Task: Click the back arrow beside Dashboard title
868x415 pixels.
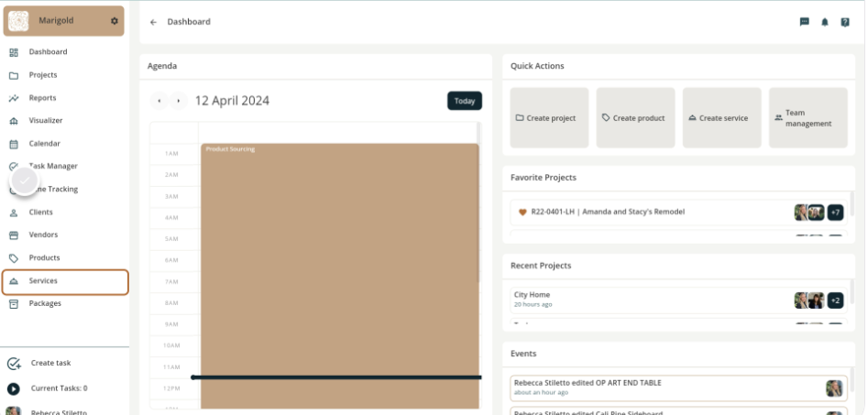Action: click(153, 22)
